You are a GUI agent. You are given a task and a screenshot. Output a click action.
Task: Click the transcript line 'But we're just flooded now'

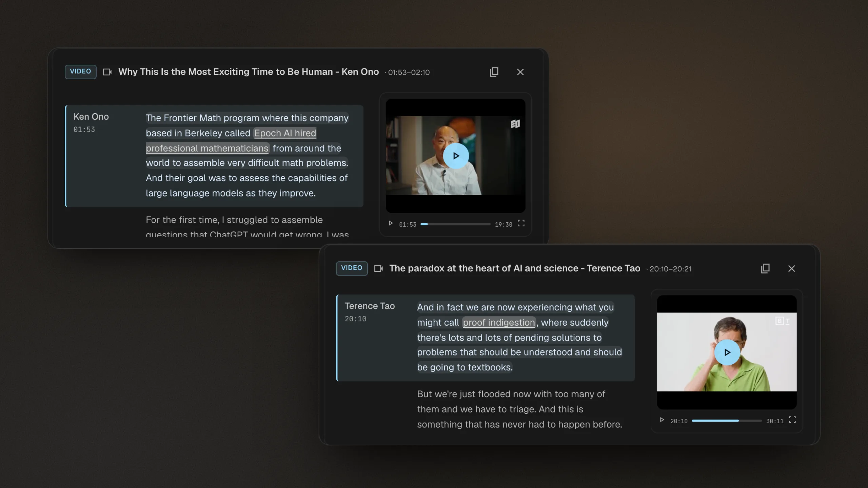[x=511, y=394]
